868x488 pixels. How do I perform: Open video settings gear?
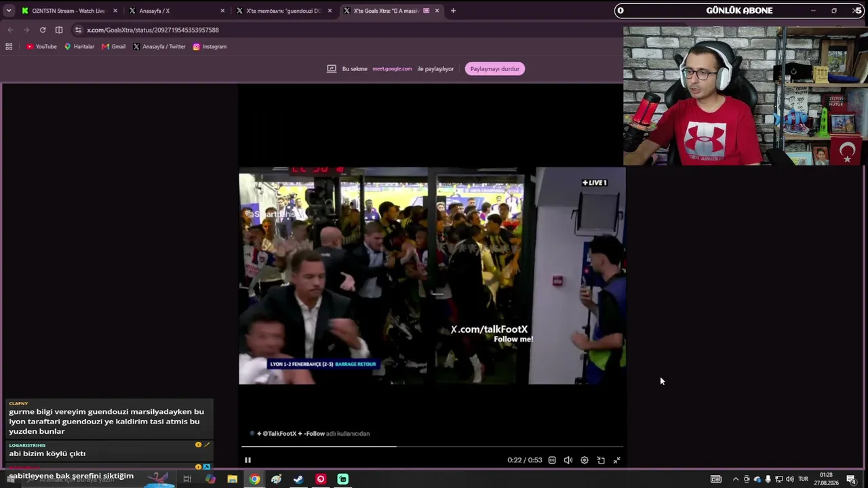click(585, 460)
